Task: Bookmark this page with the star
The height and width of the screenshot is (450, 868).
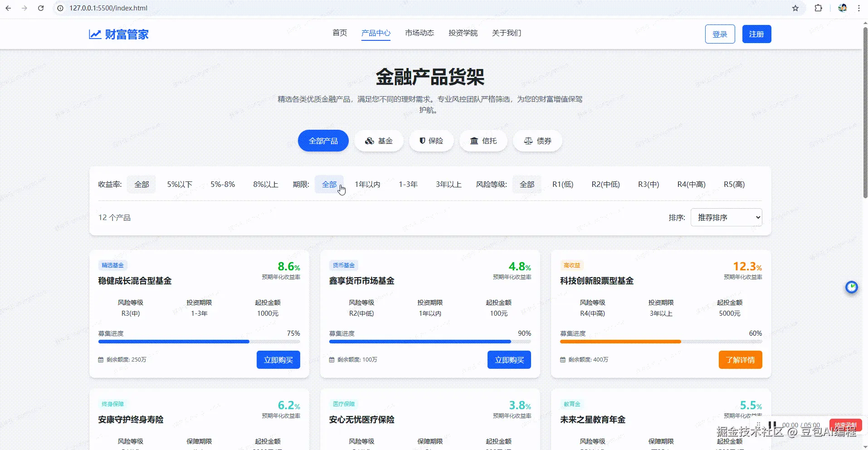Action: (795, 8)
